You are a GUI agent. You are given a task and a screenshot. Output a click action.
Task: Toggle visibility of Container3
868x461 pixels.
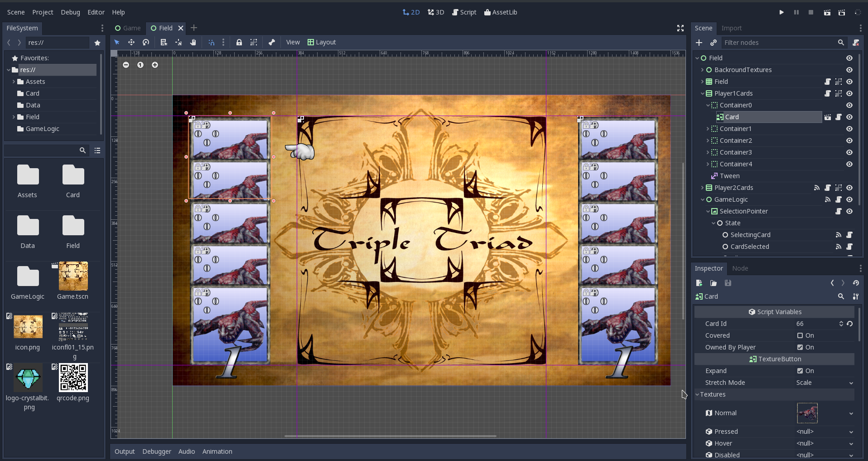tap(849, 152)
